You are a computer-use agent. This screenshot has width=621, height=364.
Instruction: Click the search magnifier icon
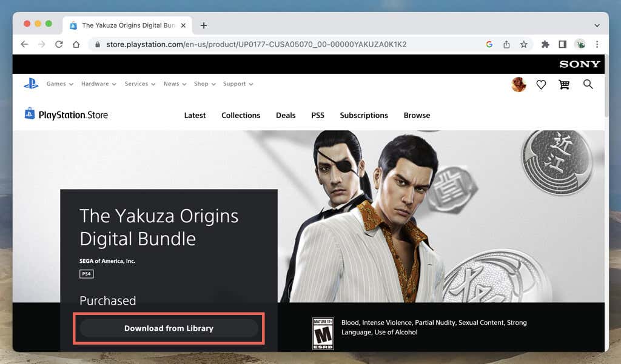pyautogui.click(x=588, y=84)
